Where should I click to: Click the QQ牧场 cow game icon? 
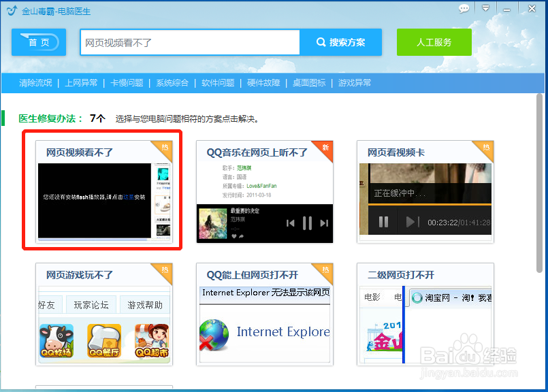click(57, 341)
